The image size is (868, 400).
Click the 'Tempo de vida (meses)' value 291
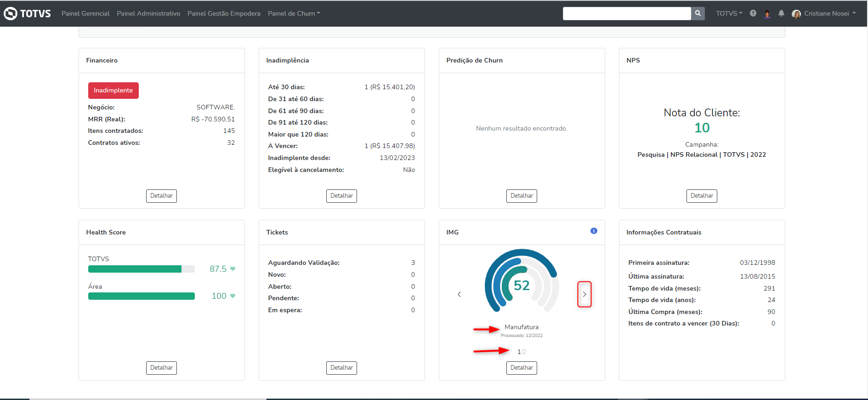click(x=769, y=288)
